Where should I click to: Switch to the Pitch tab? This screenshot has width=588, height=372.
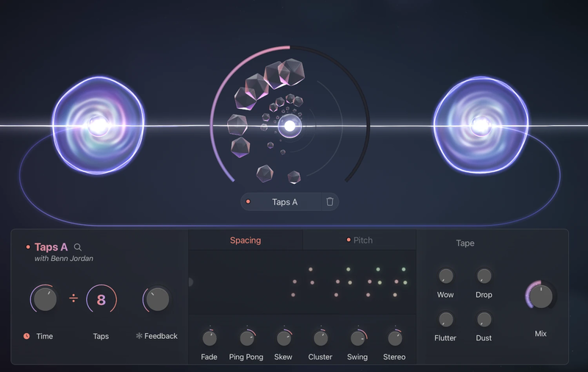click(x=363, y=240)
